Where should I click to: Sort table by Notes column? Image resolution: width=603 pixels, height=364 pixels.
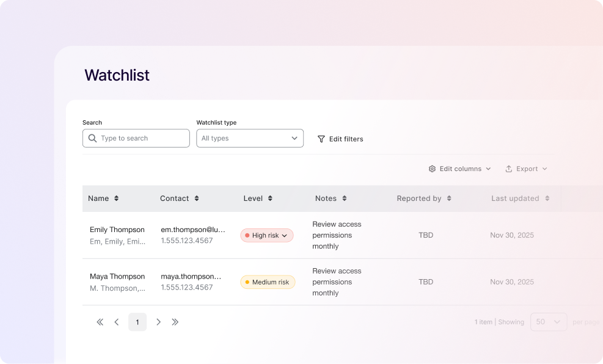(x=345, y=198)
